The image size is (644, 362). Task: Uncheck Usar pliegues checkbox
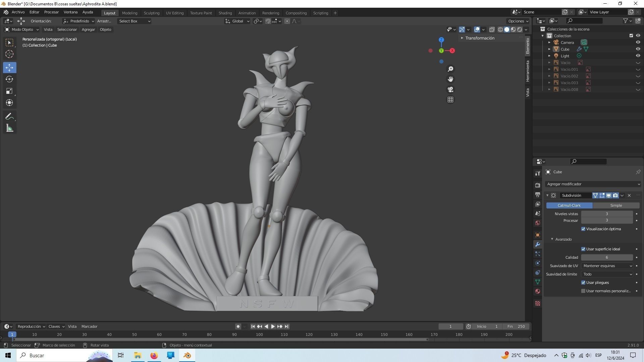pyautogui.click(x=583, y=283)
